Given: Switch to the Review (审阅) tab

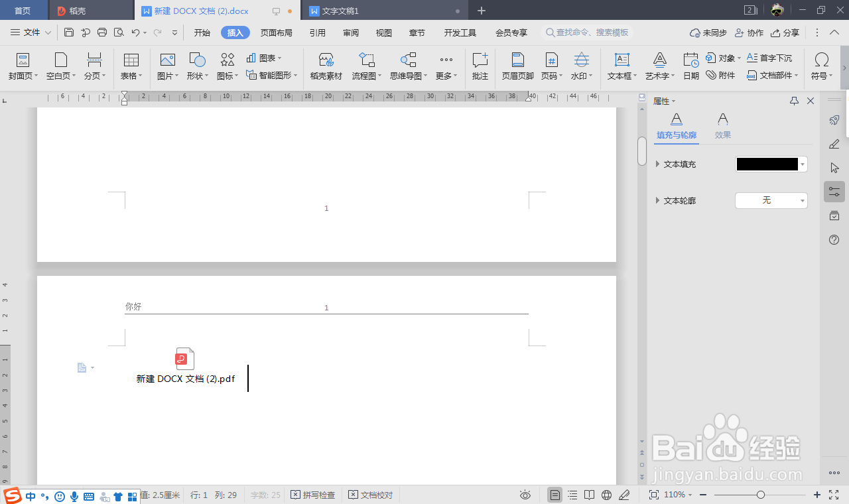Looking at the screenshot, I should 351,32.
